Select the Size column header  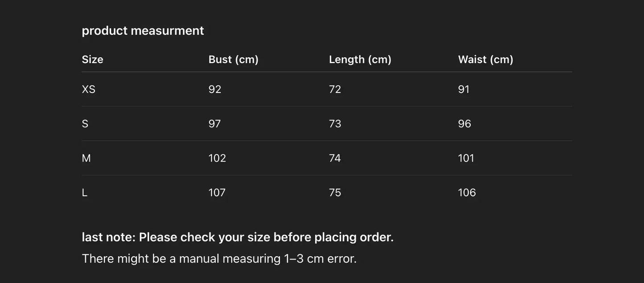point(93,60)
